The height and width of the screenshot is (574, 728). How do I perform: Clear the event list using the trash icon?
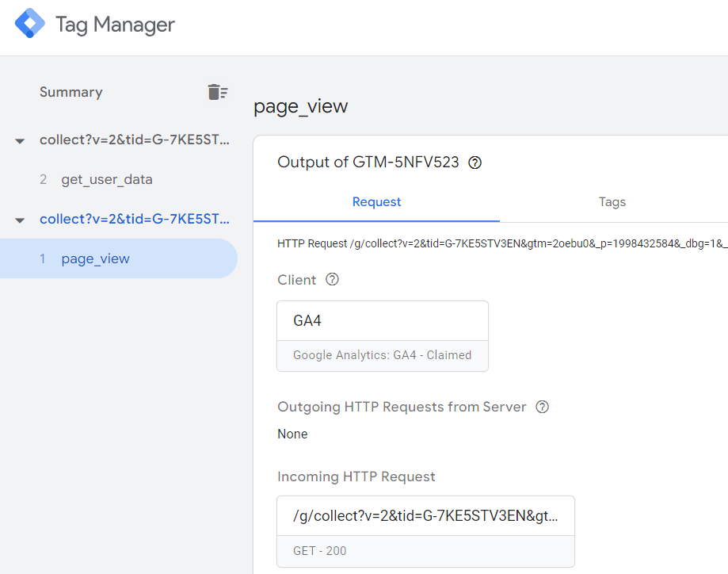pos(217,92)
